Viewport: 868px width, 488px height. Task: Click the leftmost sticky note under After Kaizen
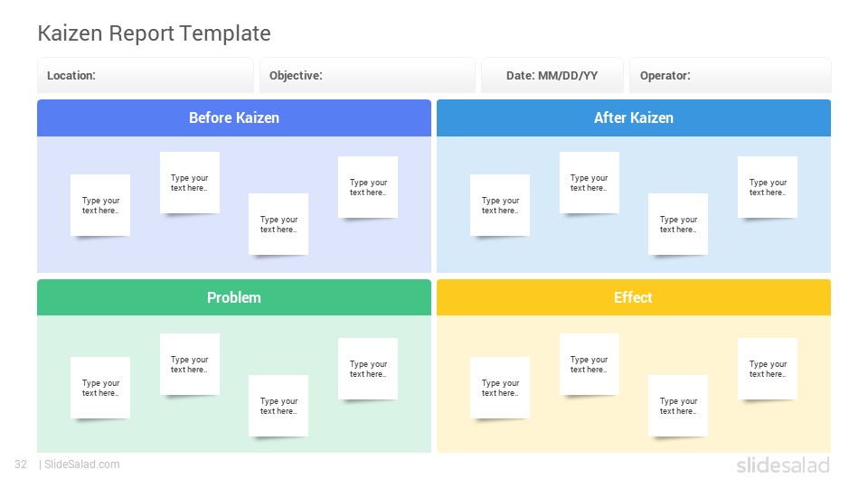500,205
